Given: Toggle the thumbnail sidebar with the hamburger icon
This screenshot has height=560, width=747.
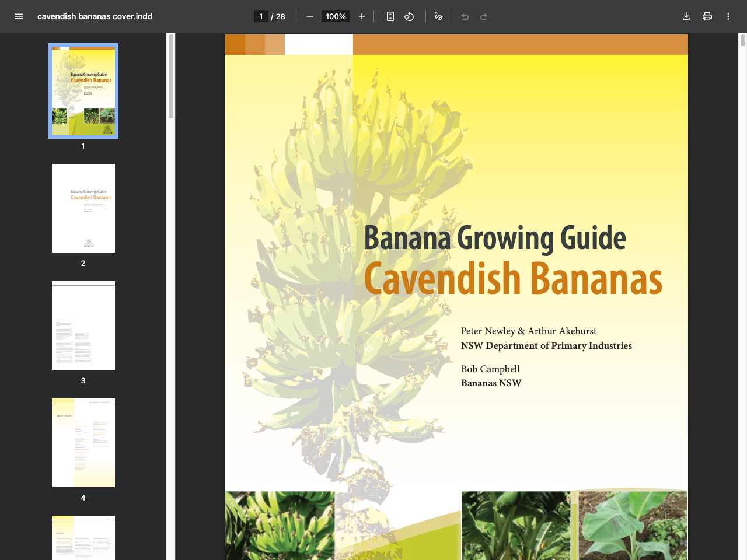Looking at the screenshot, I should tap(19, 16).
